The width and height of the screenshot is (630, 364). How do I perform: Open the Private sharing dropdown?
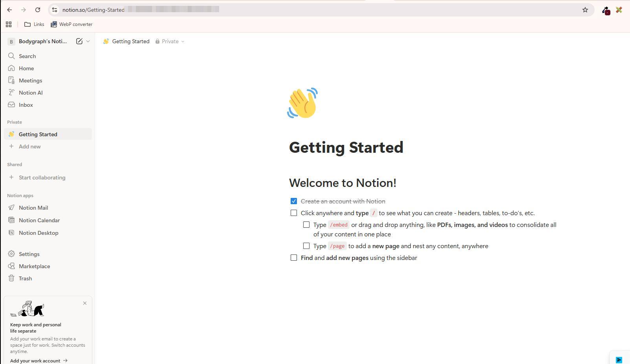(170, 41)
